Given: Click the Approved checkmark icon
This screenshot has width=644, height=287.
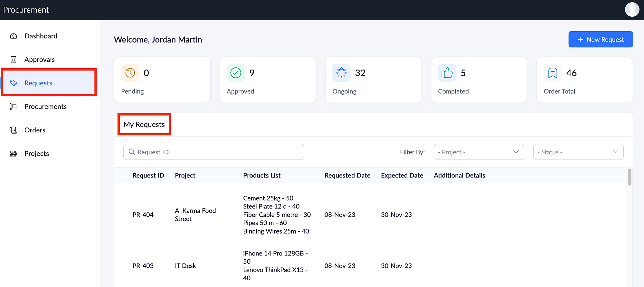Looking at the screenshot, I should click(x=236, y=73).
